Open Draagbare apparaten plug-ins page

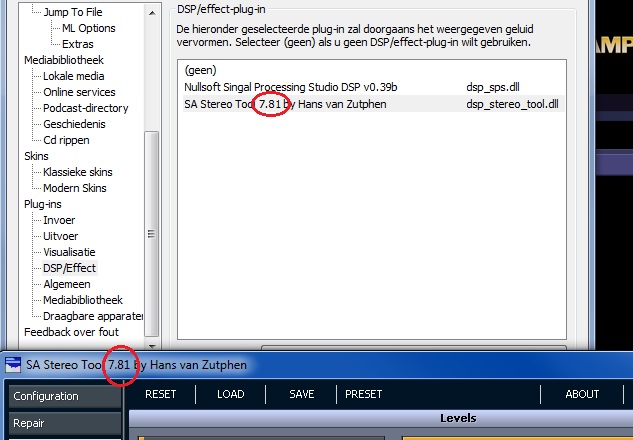(x=93, y=316)
